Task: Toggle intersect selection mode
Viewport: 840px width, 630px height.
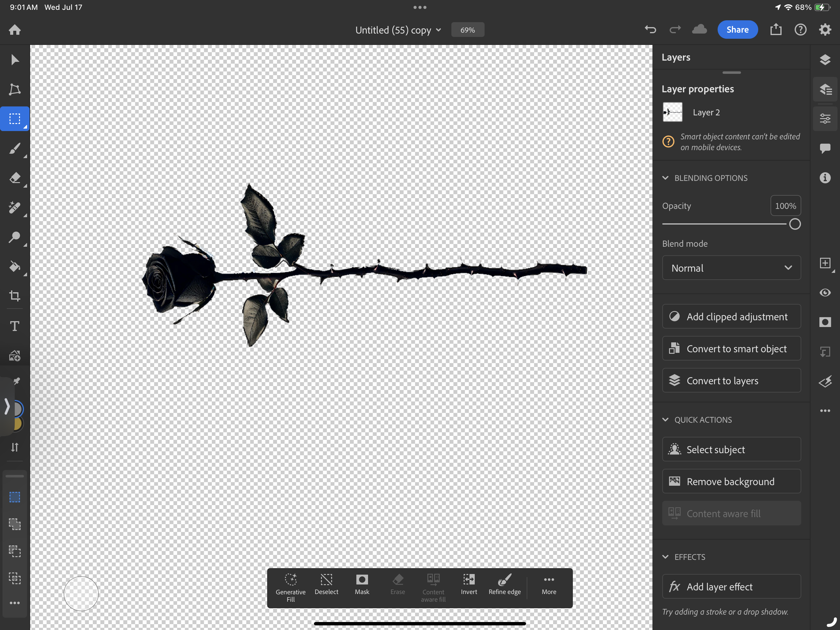Action: coord(15,578)
